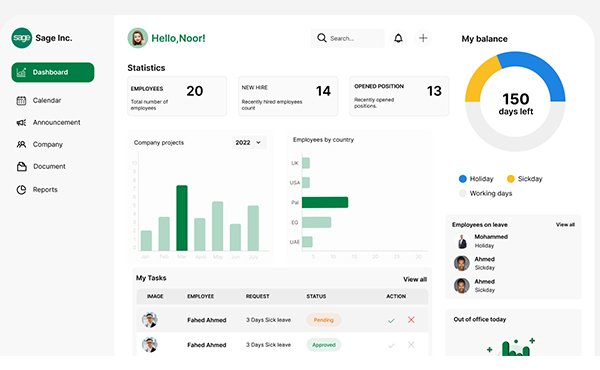Click checkmark on approved request row

(x=391, y=345)
